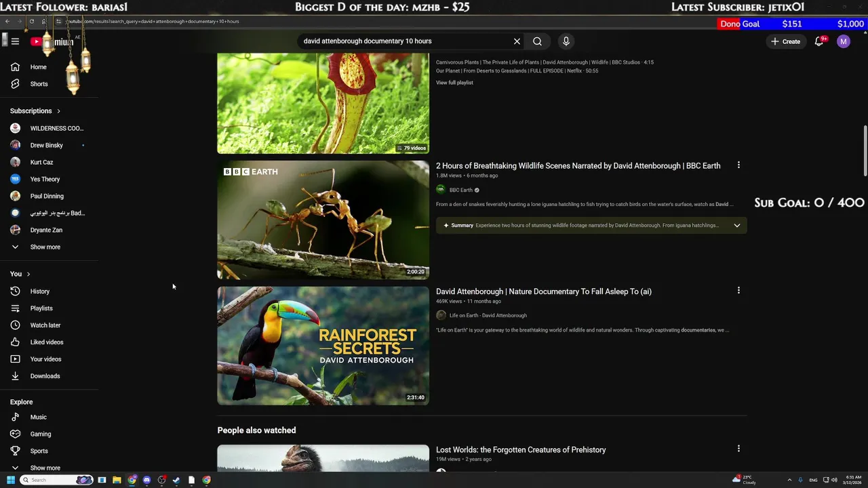Click the page vertical scrollbar thumb
The image size is (868, 488).
point(865,150)
